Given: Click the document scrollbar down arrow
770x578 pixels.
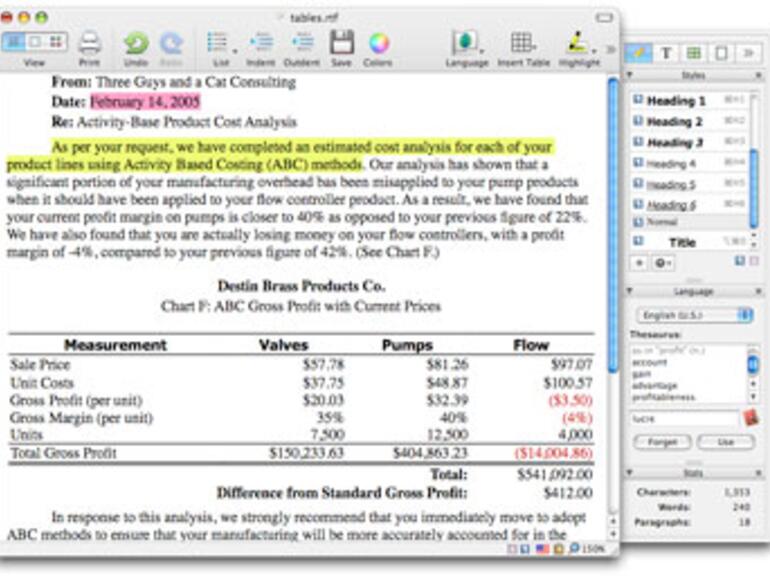Looking at the screenshot, I should [613, 534].
